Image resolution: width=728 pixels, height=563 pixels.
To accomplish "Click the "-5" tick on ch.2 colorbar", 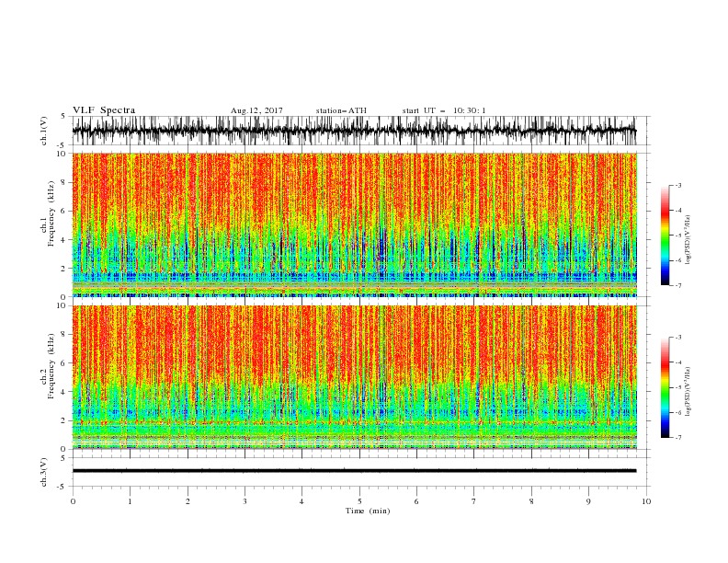I will [x=678, y=387].
